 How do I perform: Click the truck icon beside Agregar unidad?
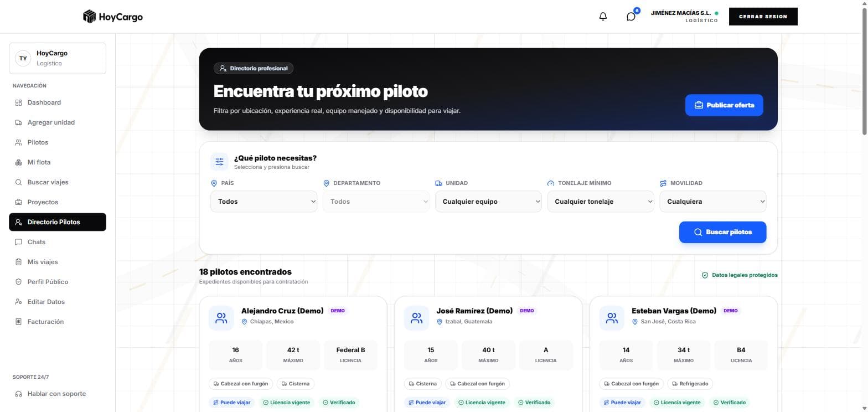[18, 122]
